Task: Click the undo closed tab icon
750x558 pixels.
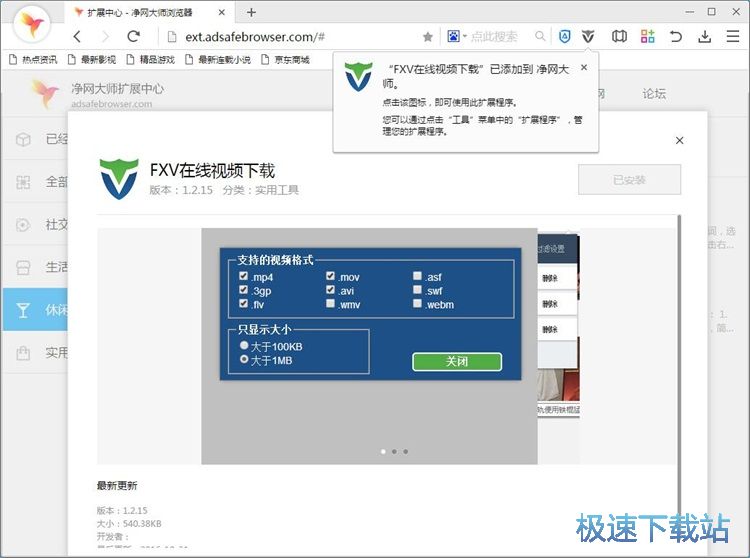Action: coord(675,36)
